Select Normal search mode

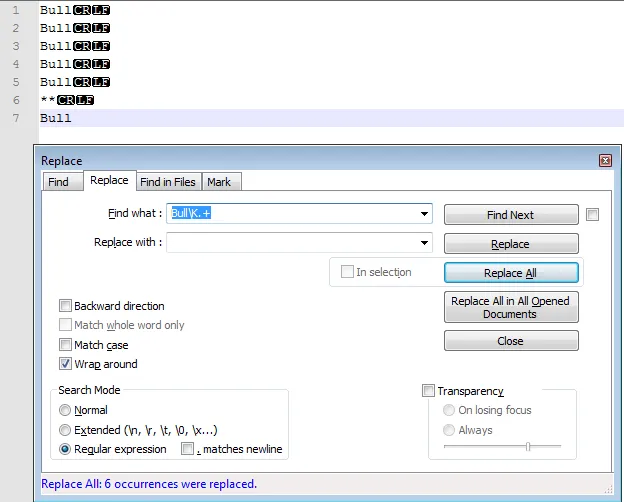coord(64,410)
